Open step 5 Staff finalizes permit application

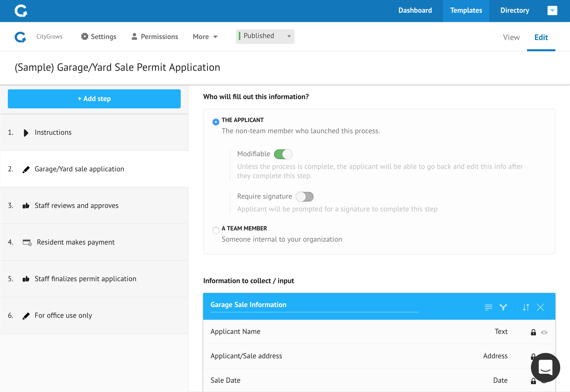click(94, 279)
